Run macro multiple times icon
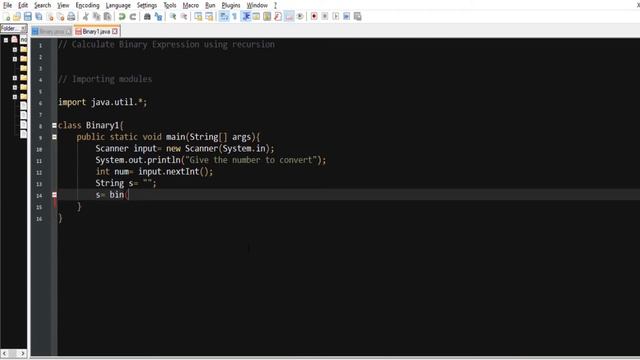 tap(347, 16)
